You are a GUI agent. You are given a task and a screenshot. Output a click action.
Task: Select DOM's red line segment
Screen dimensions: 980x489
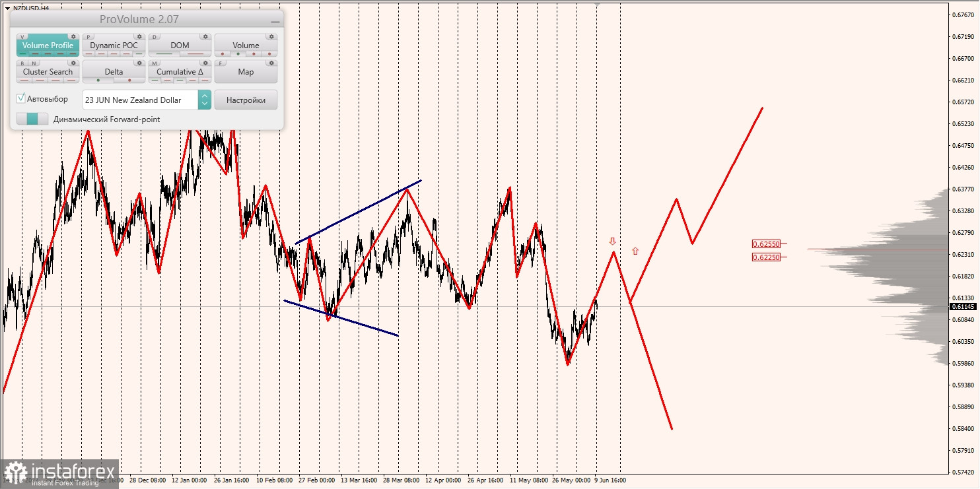pos(195,53)
